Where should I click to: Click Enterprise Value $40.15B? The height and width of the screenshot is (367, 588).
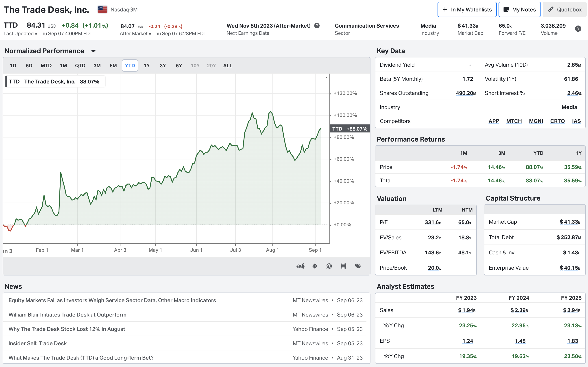570,268
